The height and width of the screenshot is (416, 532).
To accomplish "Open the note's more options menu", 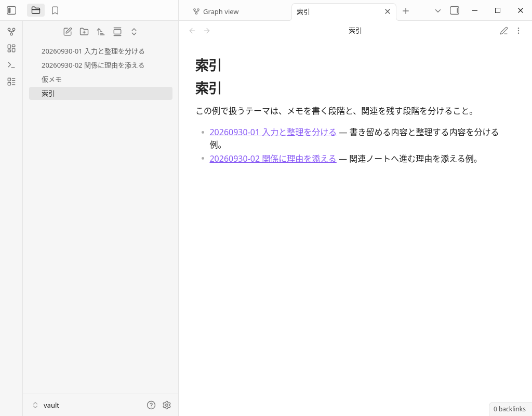I will [518, 31].
